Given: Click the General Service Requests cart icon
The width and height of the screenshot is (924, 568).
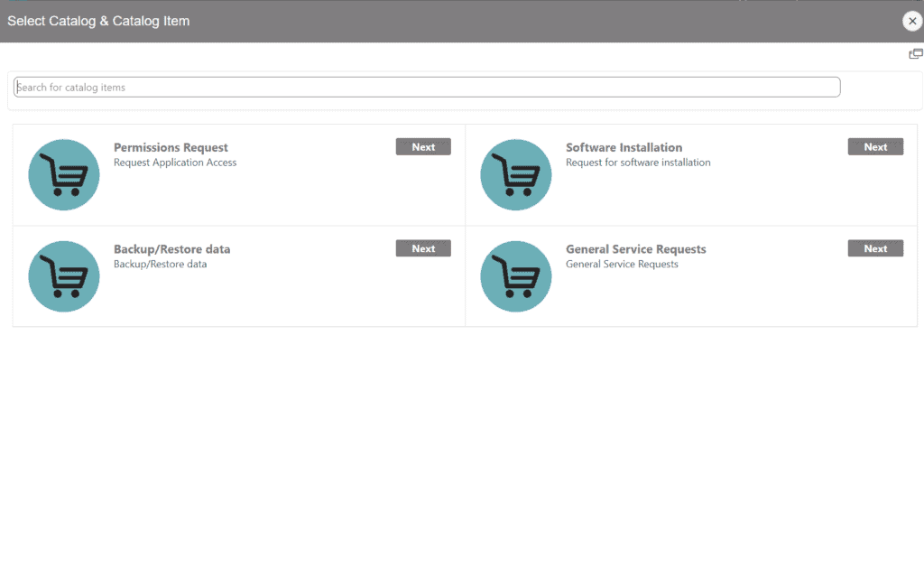Looking at the screenshot, I should [515, 276].
